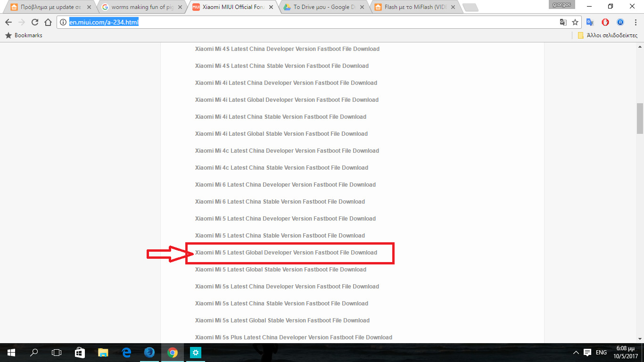Open Mi 4i Global Stable Fastboot link
644x362 pixels.
point(281,134)
